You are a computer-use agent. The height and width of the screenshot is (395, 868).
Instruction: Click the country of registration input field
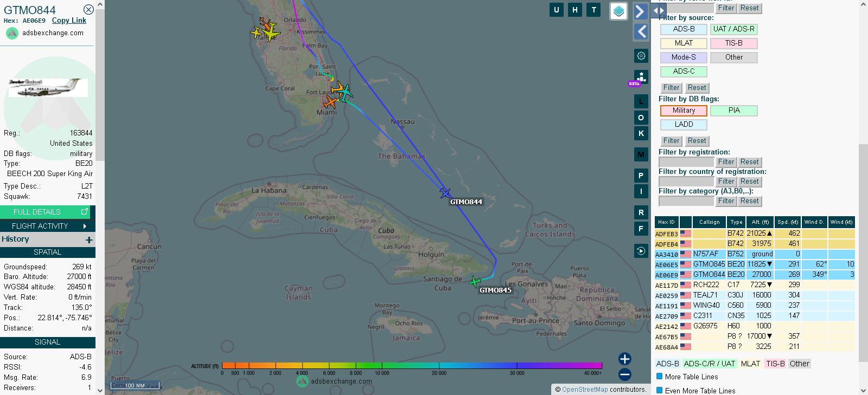[686, 182]
